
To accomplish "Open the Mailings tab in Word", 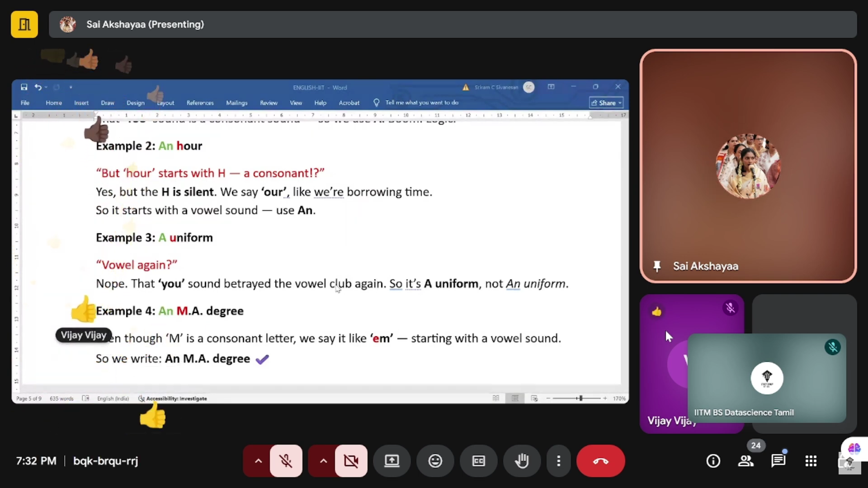I will click(x=236, y=103).
